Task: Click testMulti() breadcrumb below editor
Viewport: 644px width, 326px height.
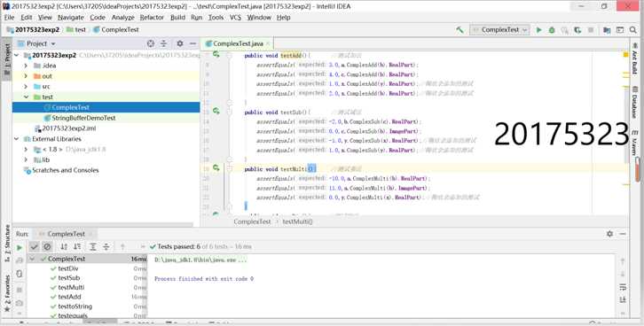Action: tap(297, 221)
